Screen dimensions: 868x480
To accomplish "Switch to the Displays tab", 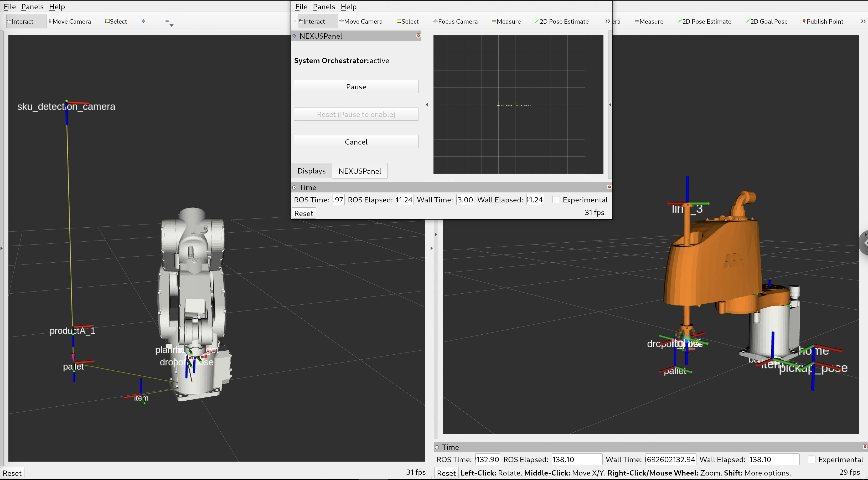I will click(311, 171).
